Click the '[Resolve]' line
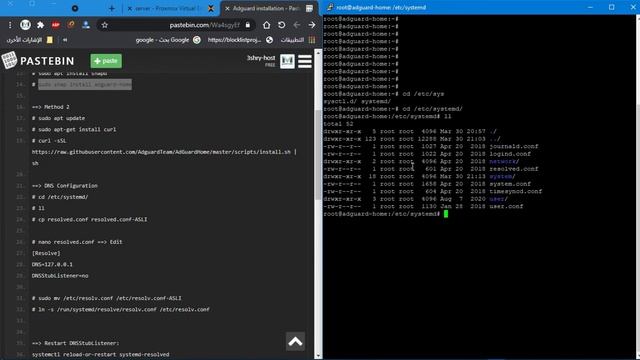The height and width of the screenshot is (360, 640). point(46,253)
